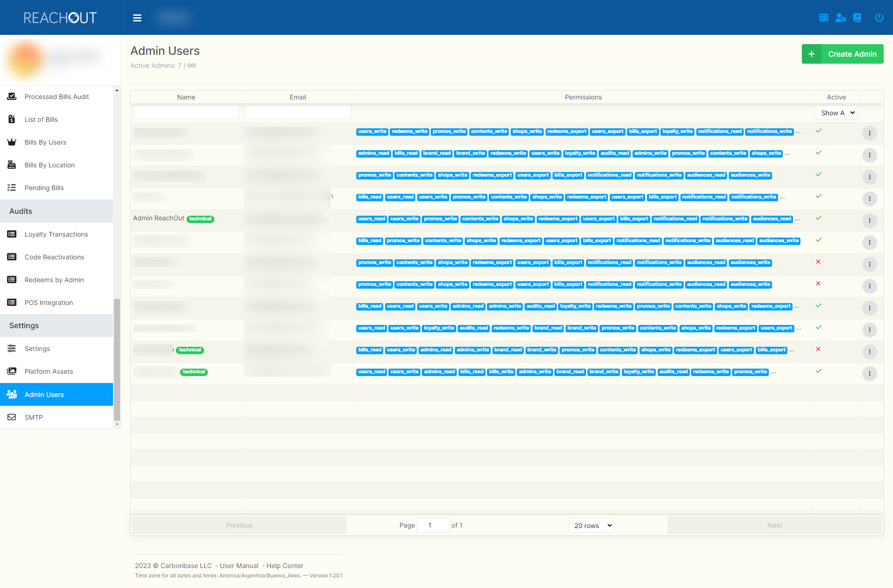Click the power logout icon

tap(879, 18)
